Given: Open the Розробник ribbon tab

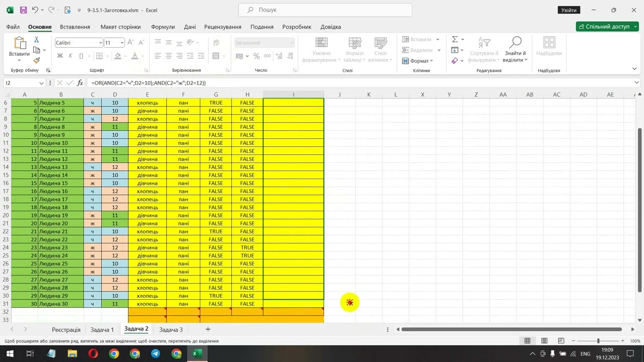Looking at the screenshot, I should 297,27.
